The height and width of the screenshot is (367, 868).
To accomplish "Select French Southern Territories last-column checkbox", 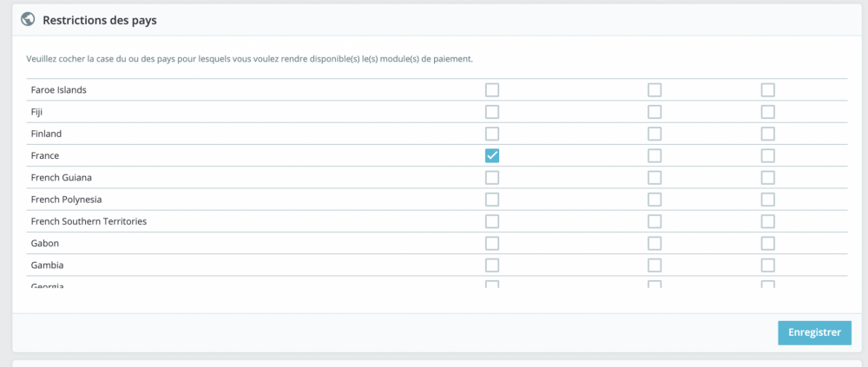I will tap(767, 221).
